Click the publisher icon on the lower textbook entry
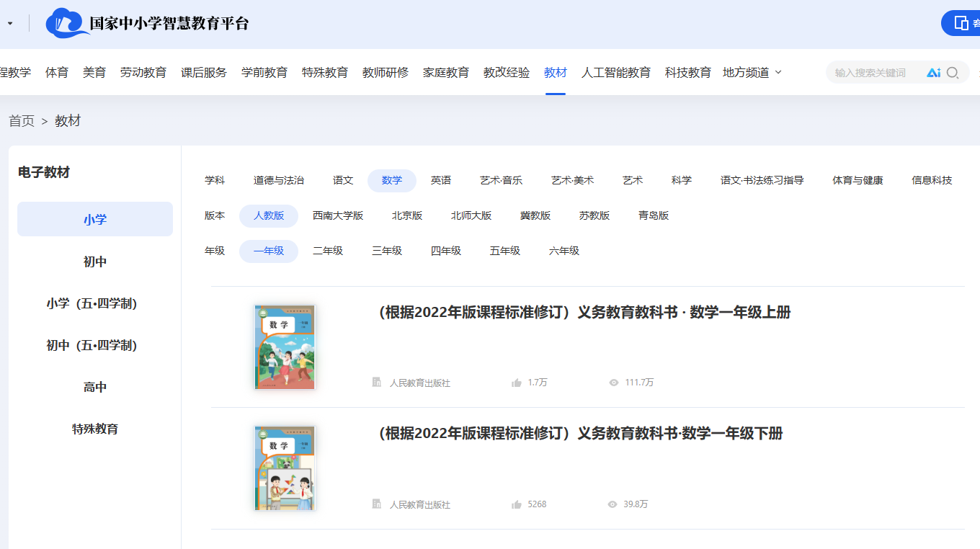 (x=375, y=504)
